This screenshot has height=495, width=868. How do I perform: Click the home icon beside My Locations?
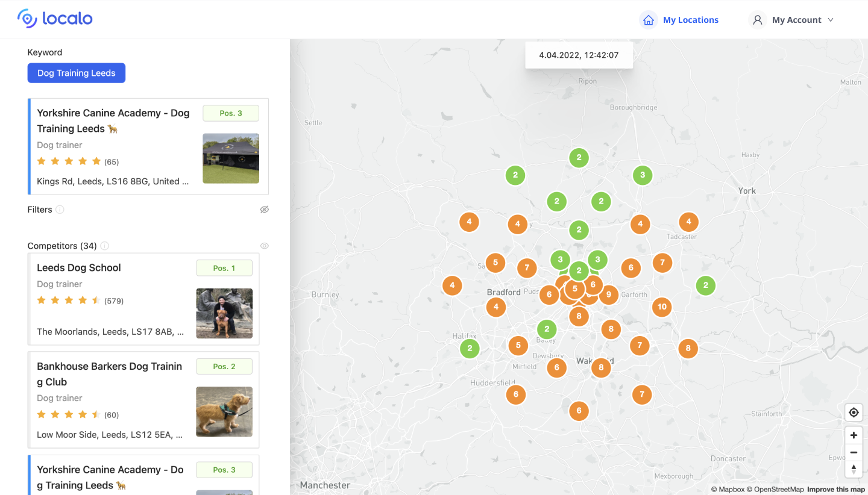pos(649,20)
